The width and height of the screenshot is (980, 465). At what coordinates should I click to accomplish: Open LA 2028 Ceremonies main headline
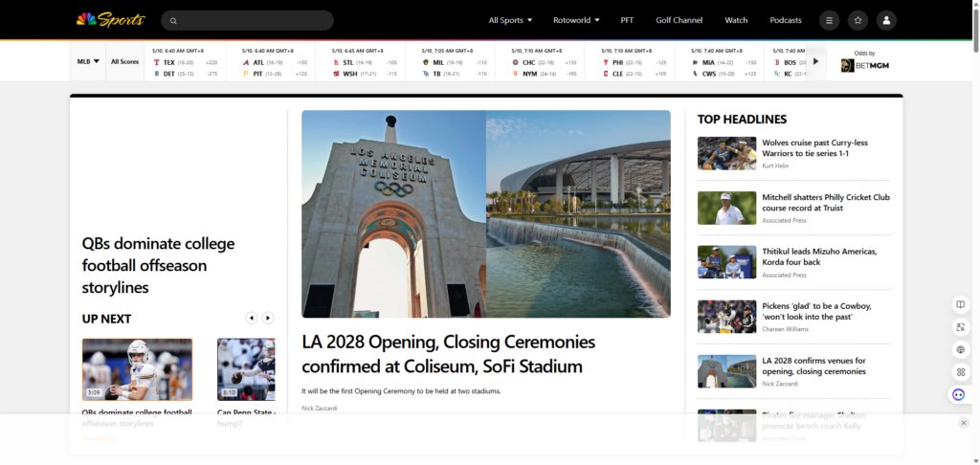coord(448,354)
